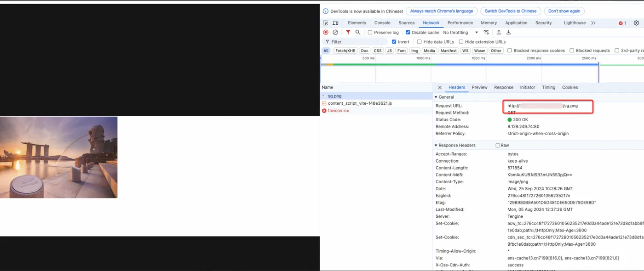Uncheck the Invert checkbox

(x=394, y=42)
